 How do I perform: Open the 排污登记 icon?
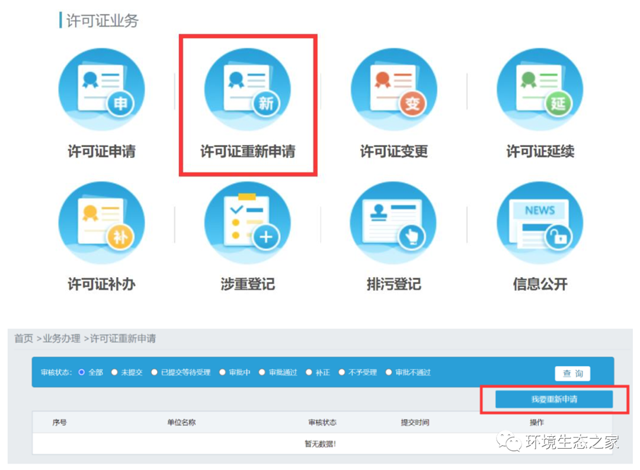coord(393,225)
